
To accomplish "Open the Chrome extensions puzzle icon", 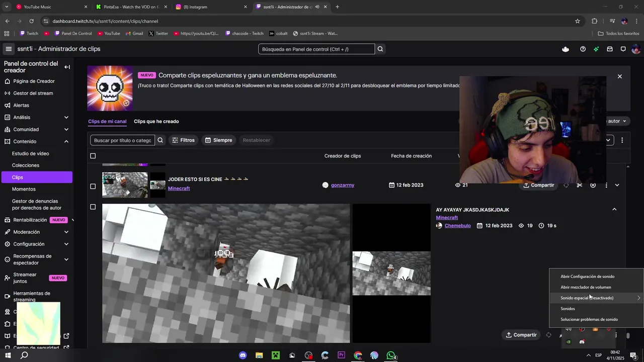I will 595,21.
